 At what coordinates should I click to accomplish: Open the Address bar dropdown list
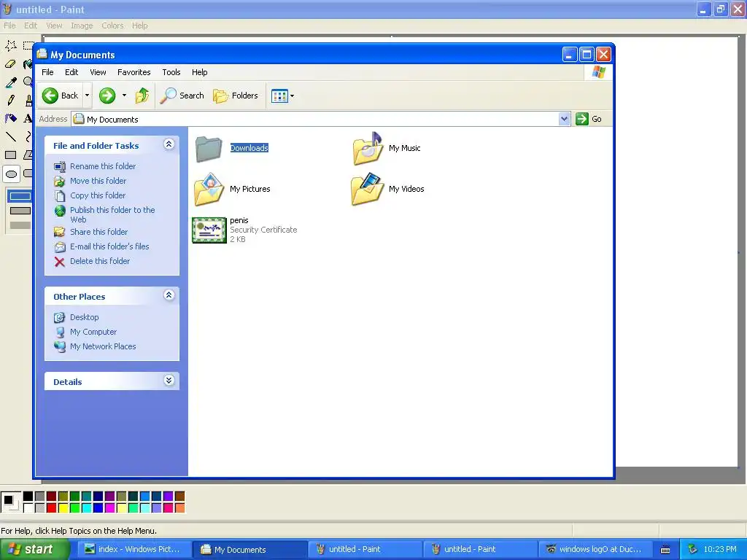pyautogui.click(x=564, y=119)
